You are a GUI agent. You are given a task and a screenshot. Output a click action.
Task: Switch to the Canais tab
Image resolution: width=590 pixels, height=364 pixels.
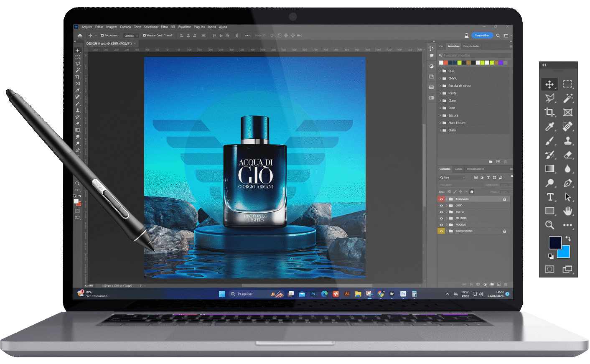click(x=458, y=169)
